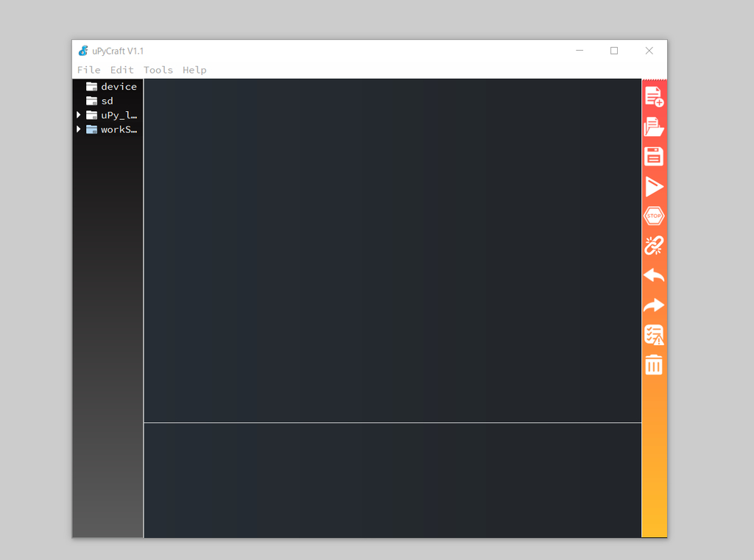Click the New file toolbar icon
The height and width of the screenshot is (560, 754).
click(x=654, y=96)
